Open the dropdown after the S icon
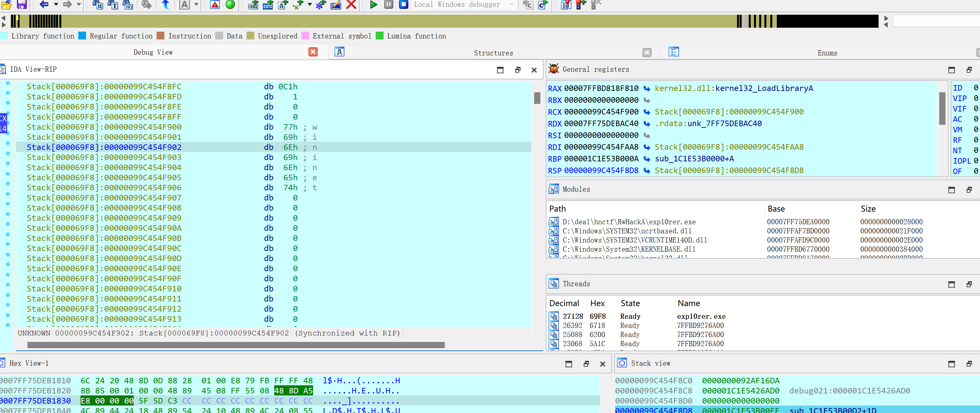980x413 pixels. [x=310, y=4]
